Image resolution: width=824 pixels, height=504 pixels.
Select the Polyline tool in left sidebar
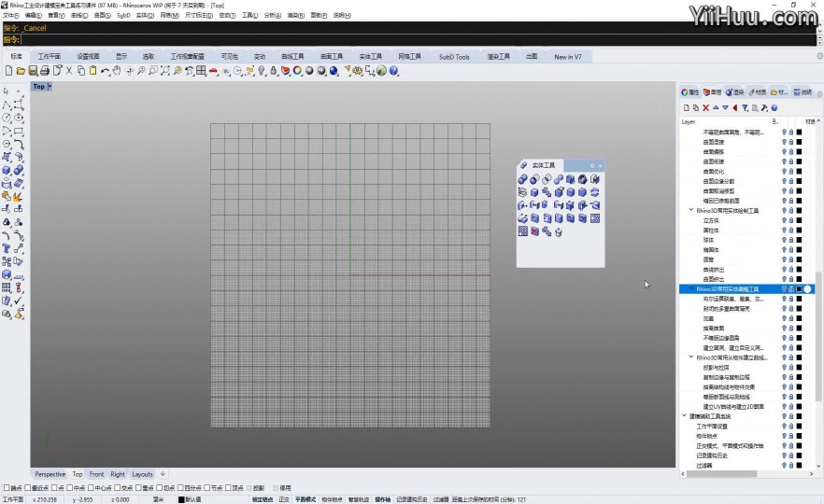[7, 105]
